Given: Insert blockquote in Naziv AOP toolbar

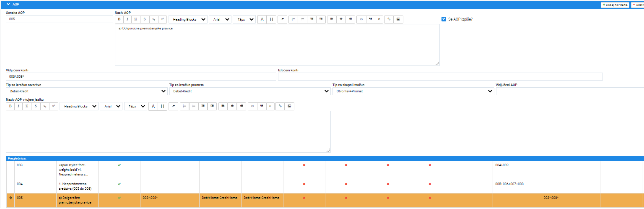Looking at the screenshot, I should point(370,19).
